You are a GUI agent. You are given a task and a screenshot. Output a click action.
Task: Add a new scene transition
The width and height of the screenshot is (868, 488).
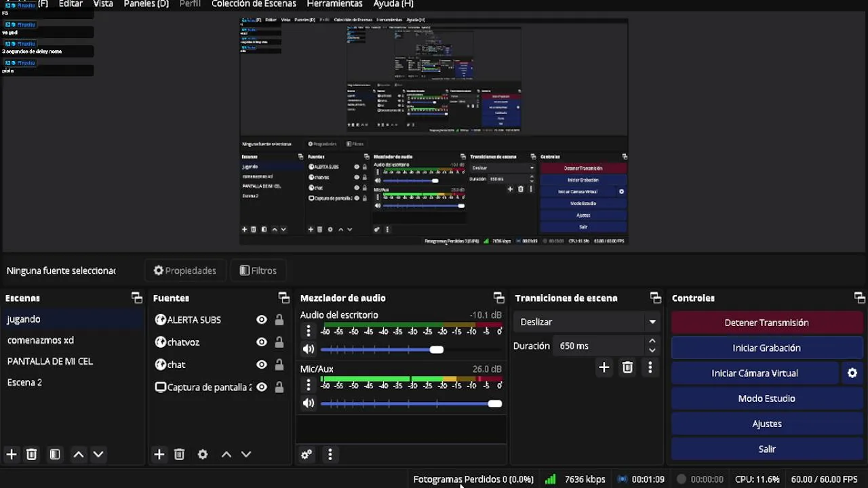(604, 367)
